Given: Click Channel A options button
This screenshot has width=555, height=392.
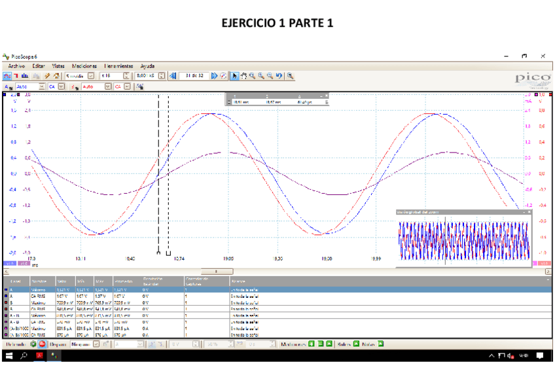Looking at the screenshot, I should [8, 86].
